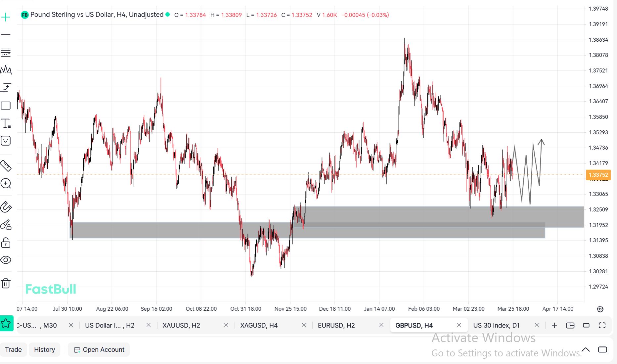The image size is (617, 364).
Task: Open chart settings gear icon
Action: pyautogui.click(x=600, y=309)
